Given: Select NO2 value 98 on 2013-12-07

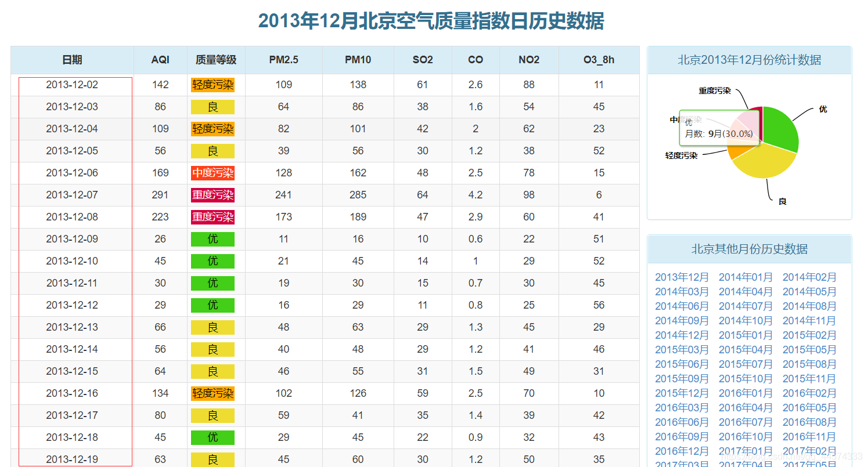Looking at the screenshot, I should [529, 195].
